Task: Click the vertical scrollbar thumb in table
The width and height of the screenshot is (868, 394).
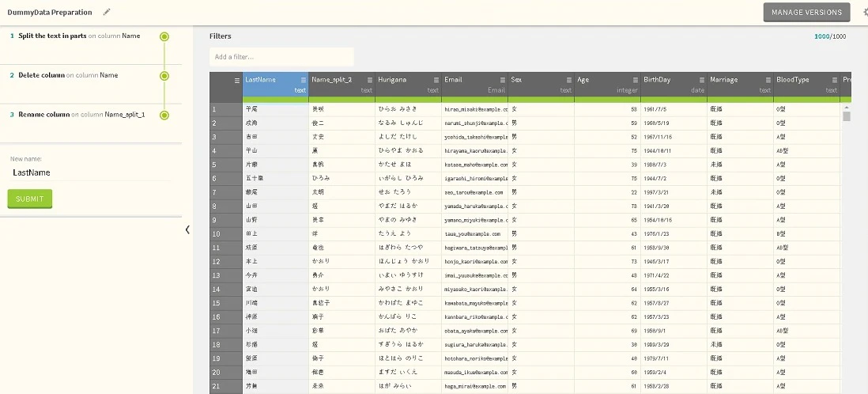Action: [847, 116]
